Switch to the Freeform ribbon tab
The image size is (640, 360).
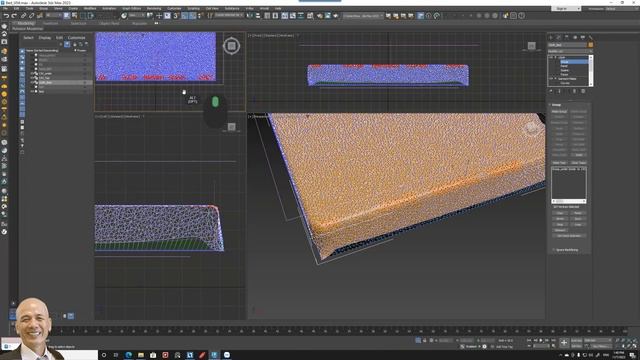51,24
